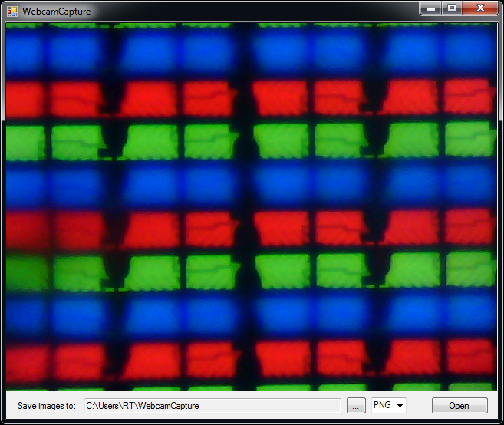504x425 pixels.
Task: Click the webcam preview image
Action: pos(252,206)
